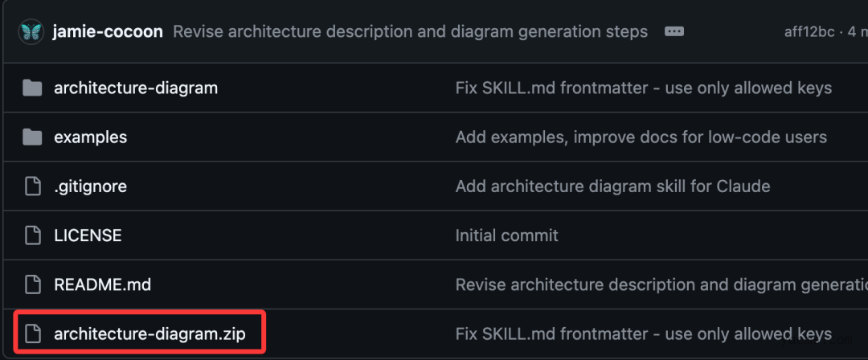This screenshot has width=868, height=360.
Task: Open the LICENSE file
Action: click(88, 235)
